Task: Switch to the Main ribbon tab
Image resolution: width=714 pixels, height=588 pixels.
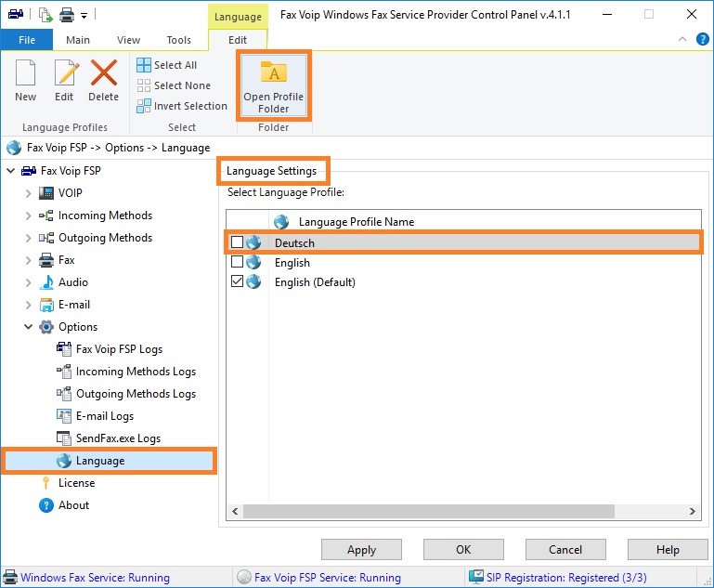Action: coord(78,40)
